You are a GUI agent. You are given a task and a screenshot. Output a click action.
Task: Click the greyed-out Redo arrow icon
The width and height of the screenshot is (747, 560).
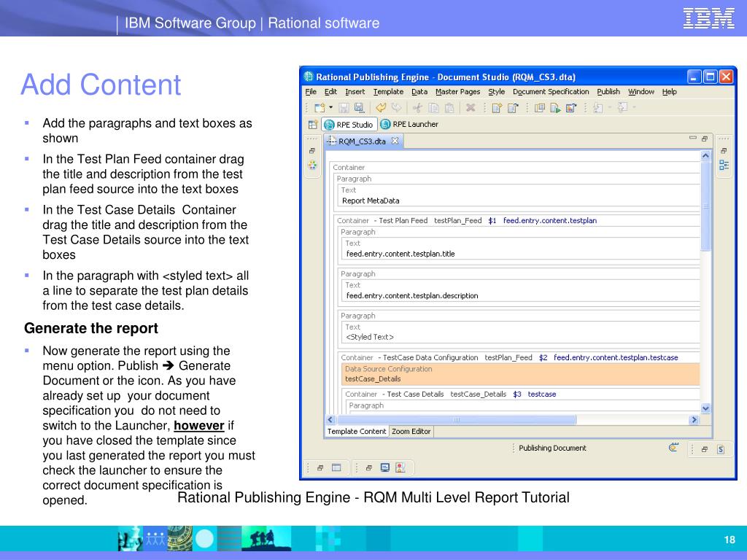[x=396, y=108]
